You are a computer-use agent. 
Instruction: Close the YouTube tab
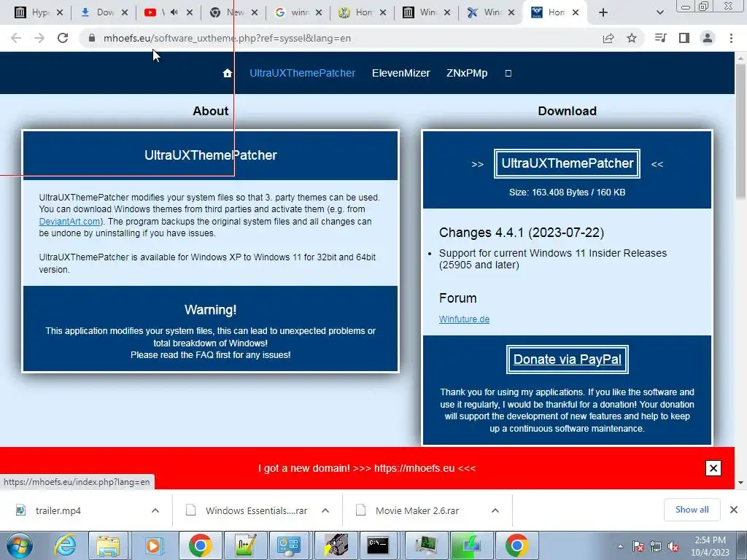190,12
